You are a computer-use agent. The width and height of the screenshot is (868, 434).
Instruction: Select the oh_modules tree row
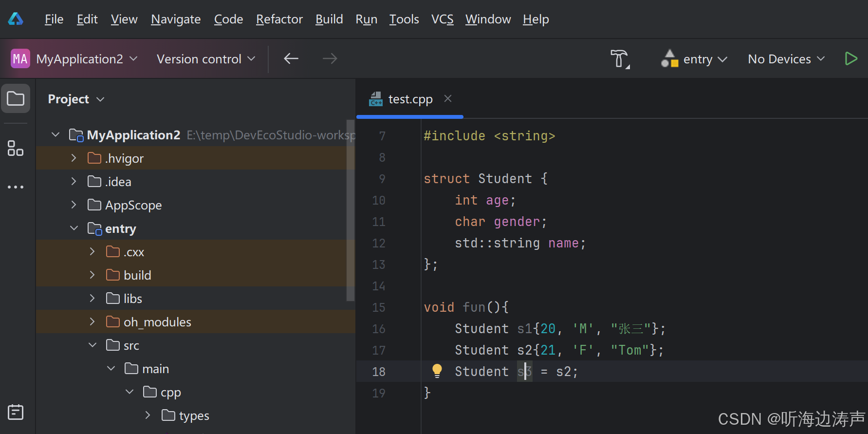pos(195,321)
